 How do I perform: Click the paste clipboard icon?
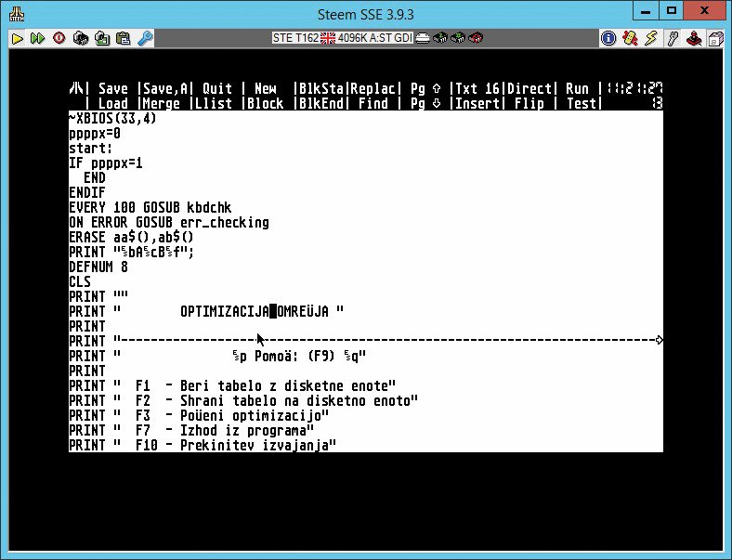pyautogui.click(x=123, y=38)
